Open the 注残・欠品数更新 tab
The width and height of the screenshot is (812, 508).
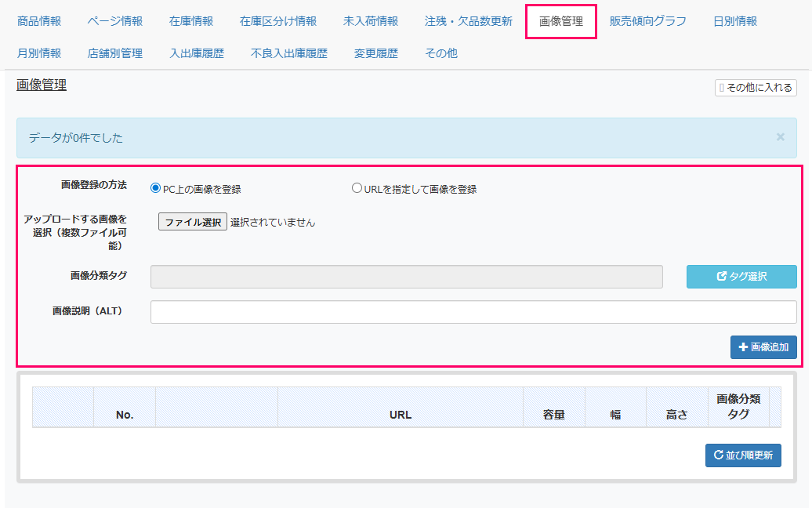point(469,21)
